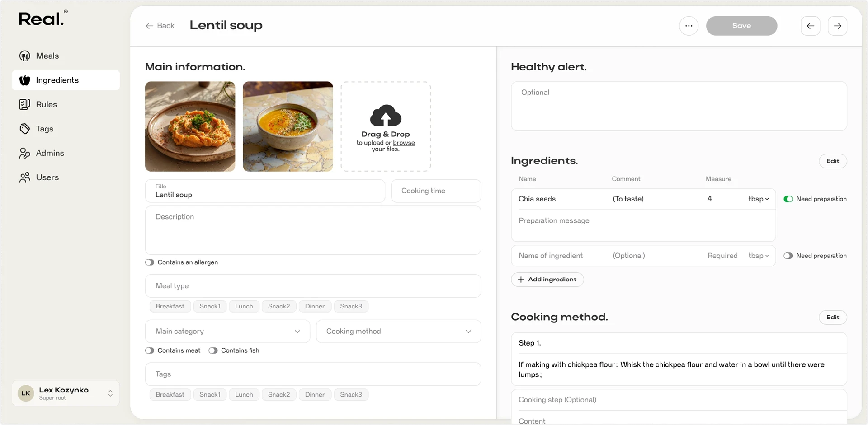Click the Cooking time input field
The width and height of the screenshot is (868, 425).
(436, 191)
